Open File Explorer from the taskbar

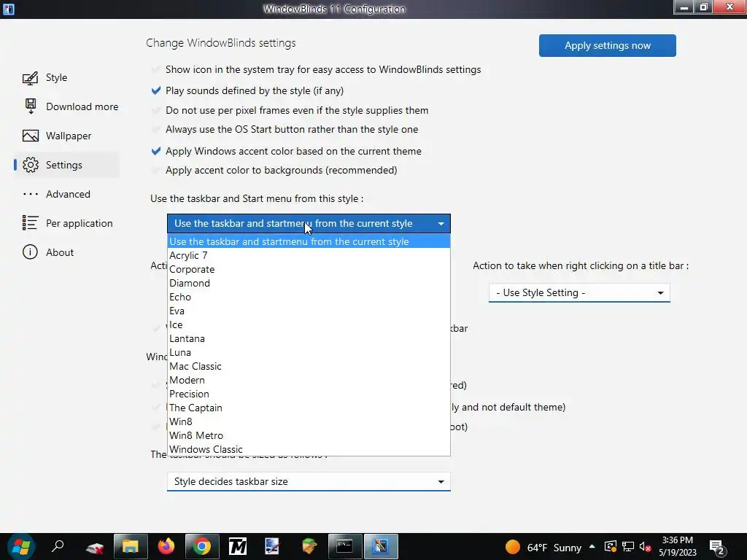click(x=131, y=546)
